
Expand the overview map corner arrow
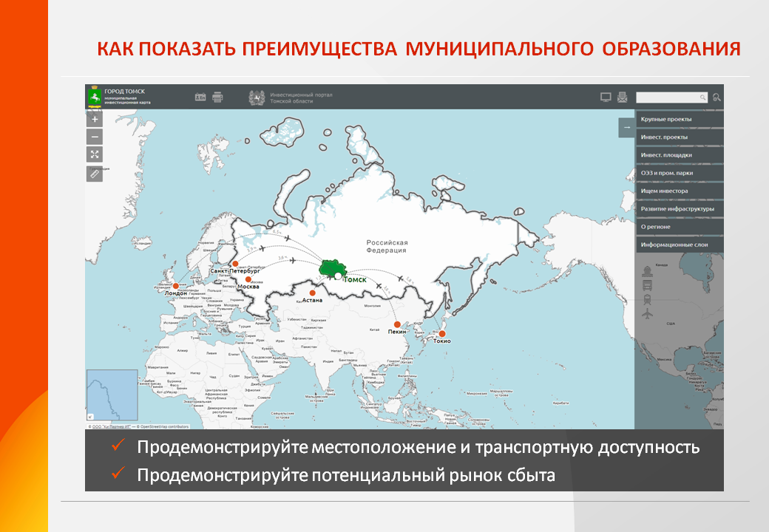pos(91,417)
